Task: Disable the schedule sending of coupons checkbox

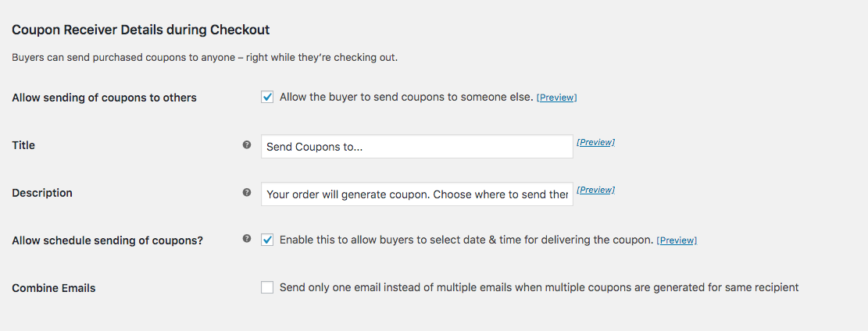Action: pos(267,240)
